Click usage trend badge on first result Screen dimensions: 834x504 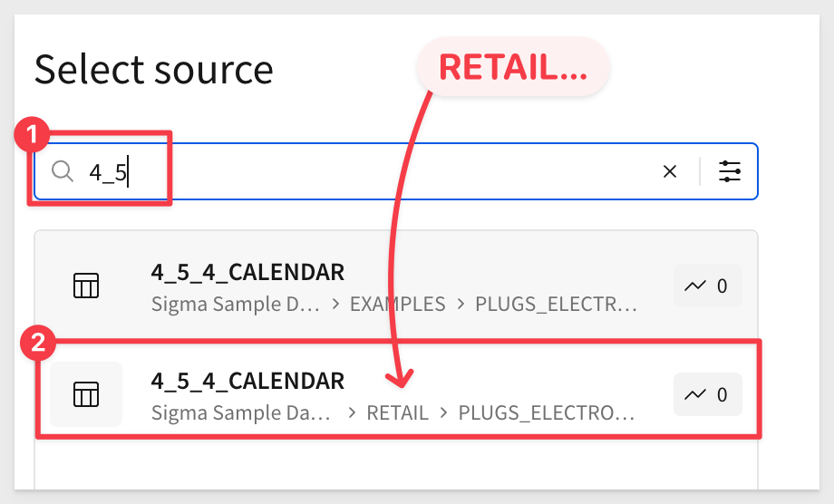pyautogui.click(x=707, y=286)
